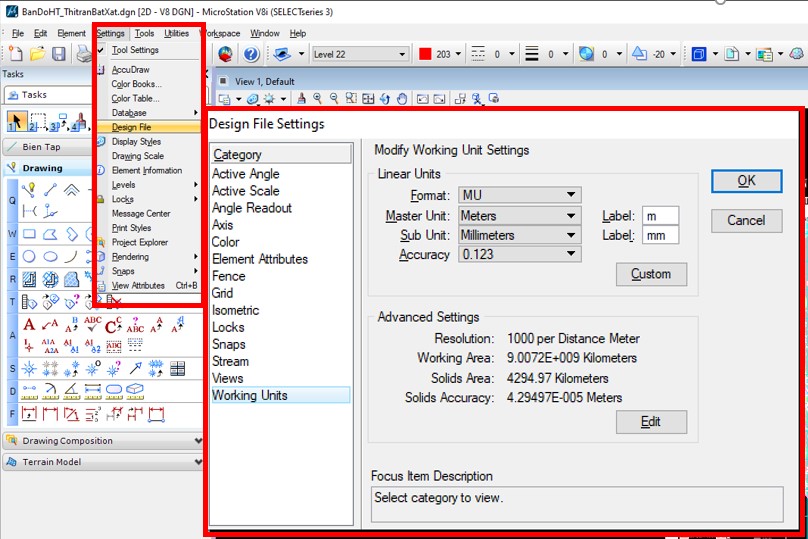Toggle the Tool Settings checked menu item
This screenshot has height=539, width=808.
[x=134, y=50]
